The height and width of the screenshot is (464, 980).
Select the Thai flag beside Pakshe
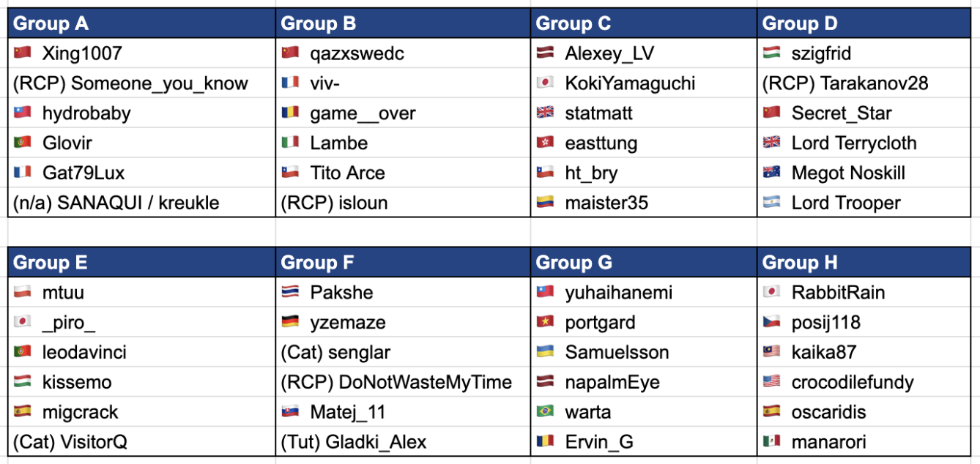point(290,292)
